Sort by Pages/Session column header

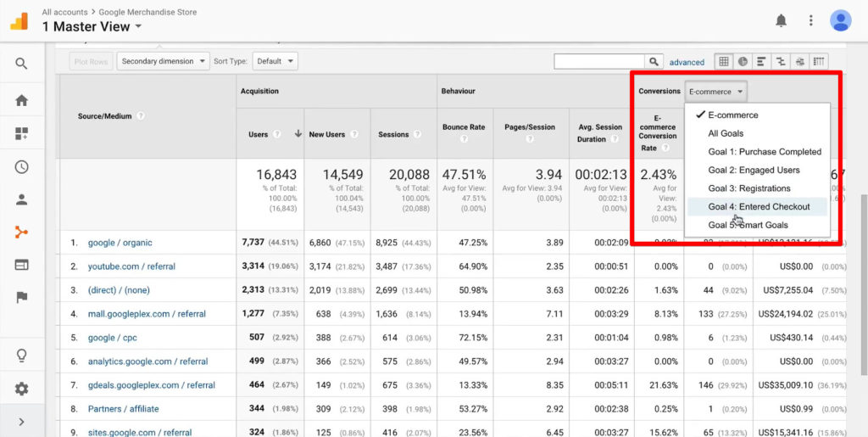530,127
